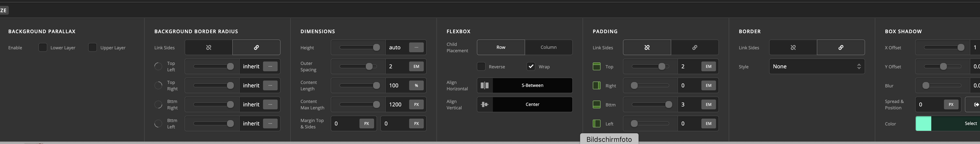Change Margin Top PX unit
980x144 pixels.
(366, 123)
